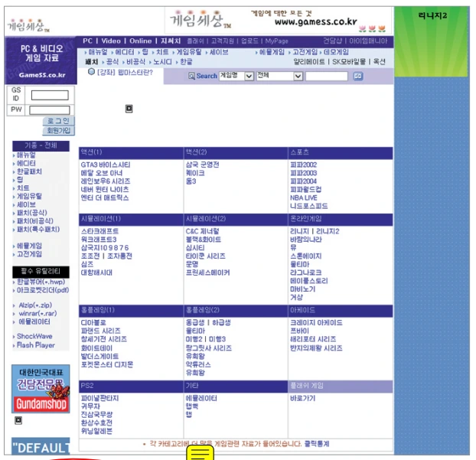Open 스타크래프트 link
Image resolution: width=476 pixels, height=460 pixels.
pos(100,231)
